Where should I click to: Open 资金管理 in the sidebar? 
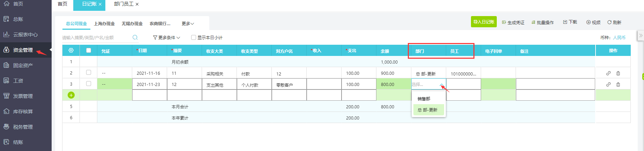click(23, 50)
